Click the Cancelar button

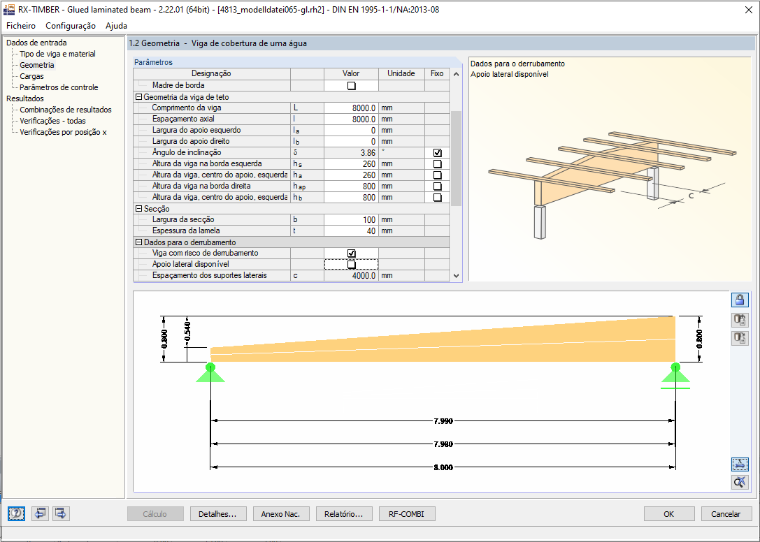[x=726, y=514]
